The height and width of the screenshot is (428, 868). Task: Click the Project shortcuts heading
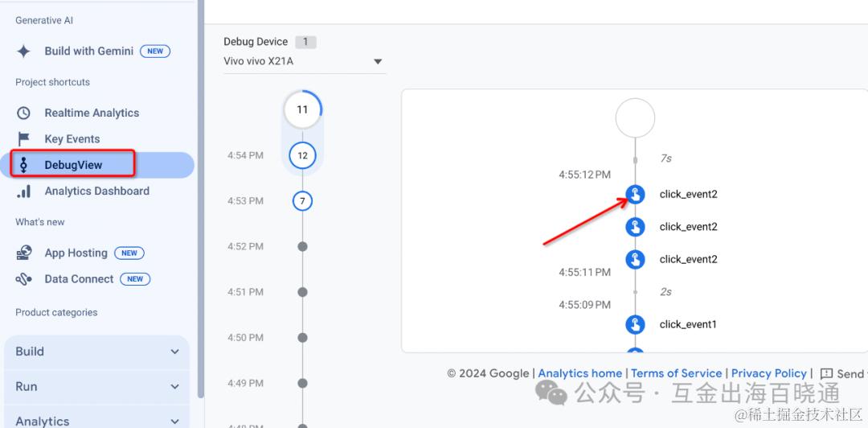pyautogui.click(x=52, y=82)
